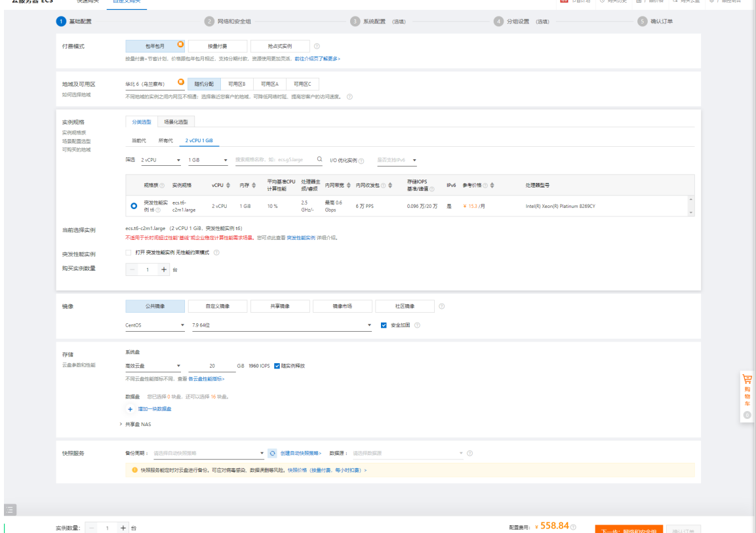Switch to the 场景化选型 tab
The height and width of the screenshot is (533, 756).
(176, 122)
